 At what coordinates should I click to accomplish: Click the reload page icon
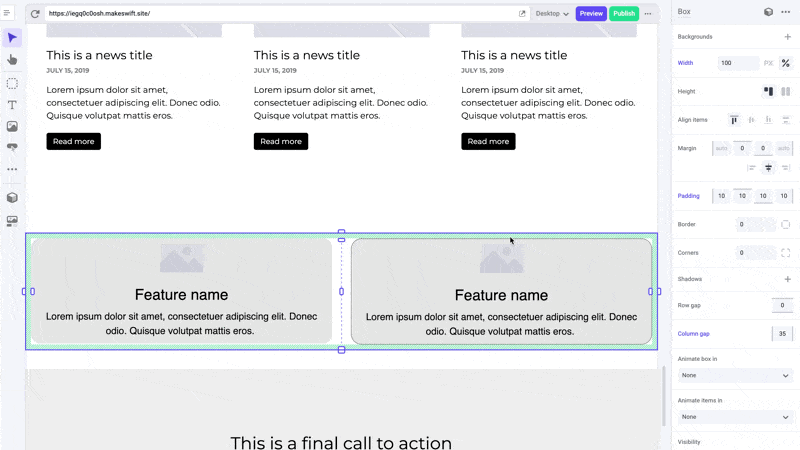click(x=35, y=14)
